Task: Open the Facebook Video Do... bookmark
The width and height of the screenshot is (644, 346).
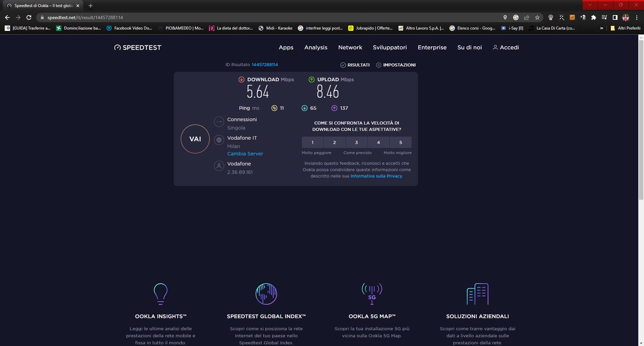Action: (129, 28)
